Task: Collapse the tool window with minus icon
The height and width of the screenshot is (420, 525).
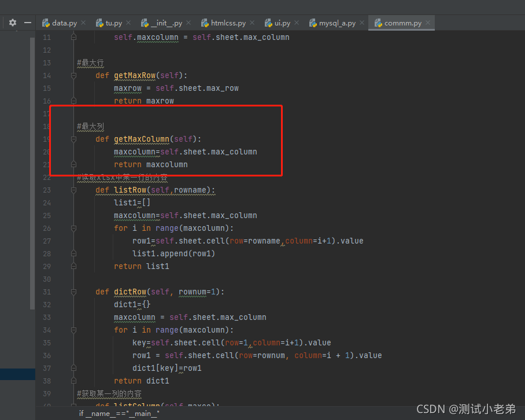Action: coord(28,23)
